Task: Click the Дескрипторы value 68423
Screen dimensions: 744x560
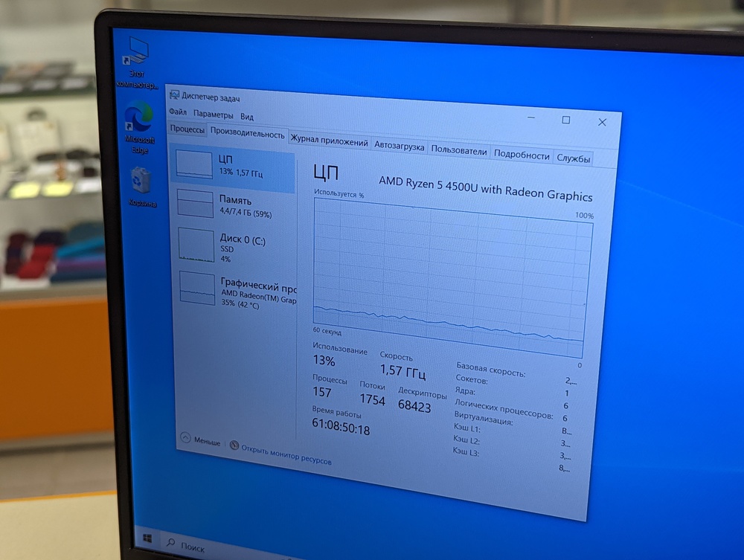Action: [414, 405]
